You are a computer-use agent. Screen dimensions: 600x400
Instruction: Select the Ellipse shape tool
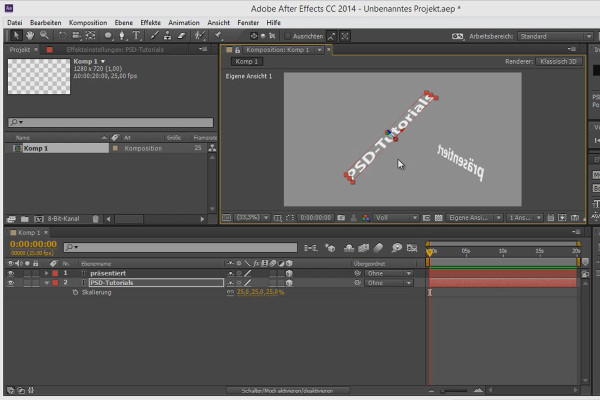[x=108, y=36]
